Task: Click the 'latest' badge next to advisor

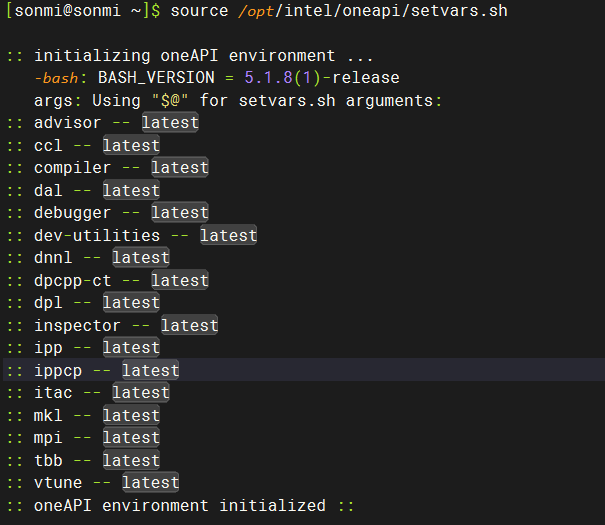Action: [x=170, y=123]
